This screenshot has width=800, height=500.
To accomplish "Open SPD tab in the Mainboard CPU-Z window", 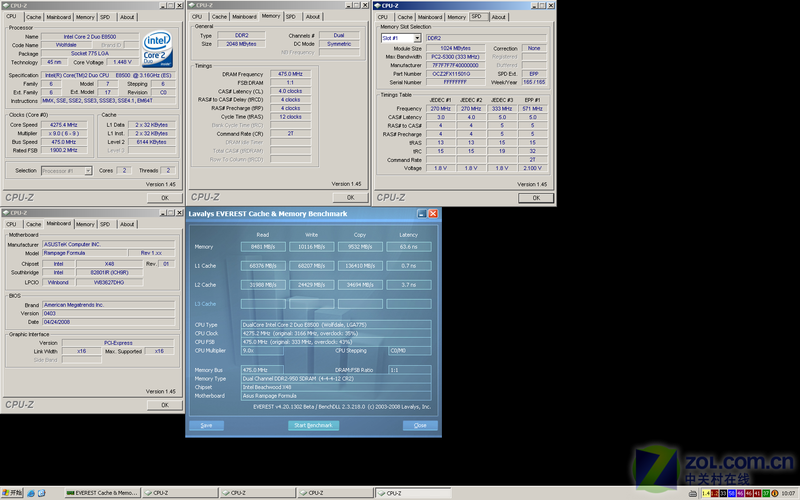I will pos(105,224).
